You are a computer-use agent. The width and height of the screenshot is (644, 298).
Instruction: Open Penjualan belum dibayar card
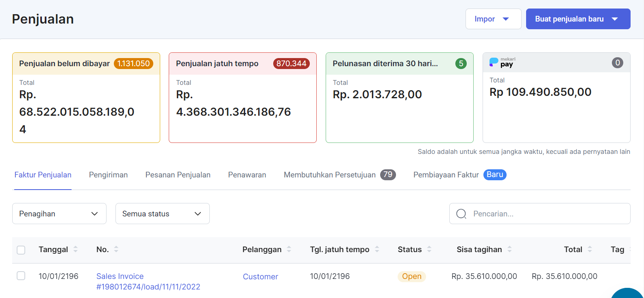pos(86,97)
